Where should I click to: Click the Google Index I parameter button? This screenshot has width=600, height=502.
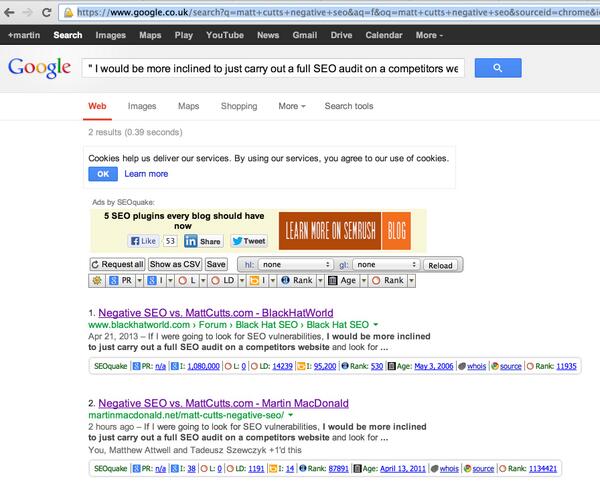tap(155, 280)
